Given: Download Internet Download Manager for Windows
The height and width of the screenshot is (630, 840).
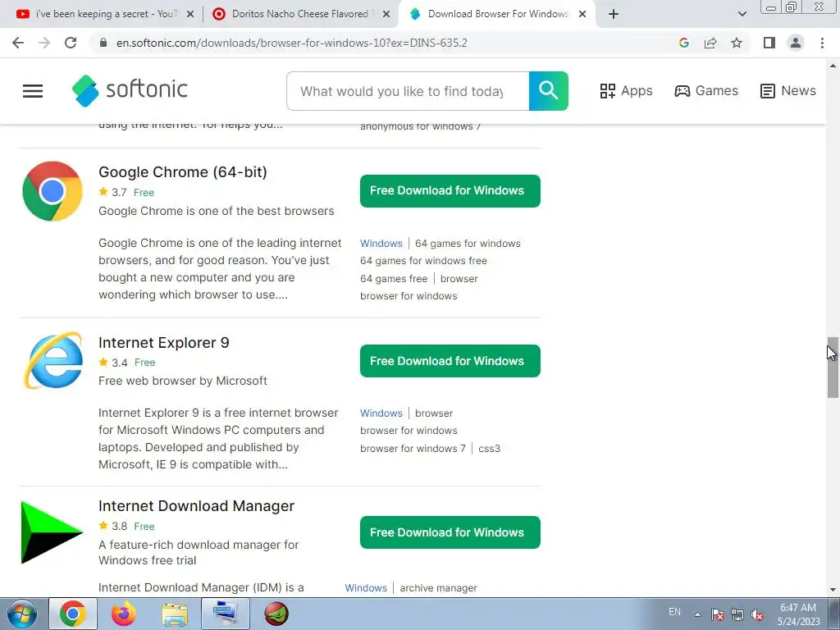Looking at the screenshot, I should (x=450, y=532).
